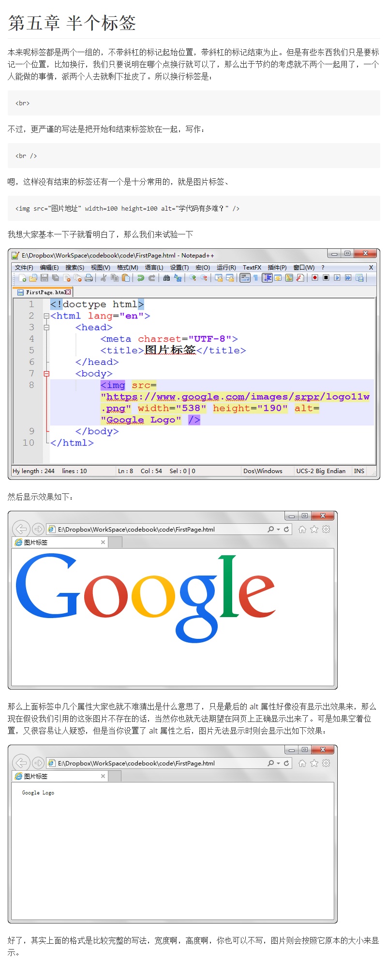Close 图片标签 tab in IE window showing Google logo

tap(103, 542)
